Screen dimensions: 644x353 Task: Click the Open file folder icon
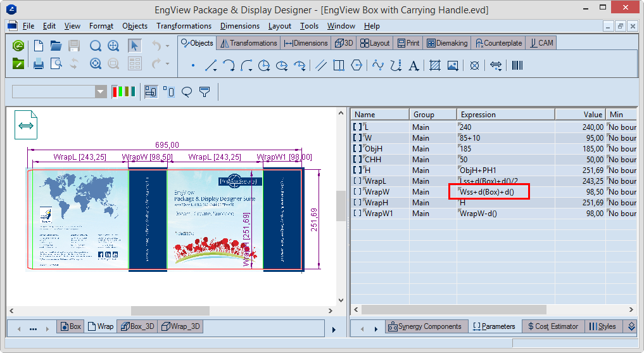(x=56, y=46)
